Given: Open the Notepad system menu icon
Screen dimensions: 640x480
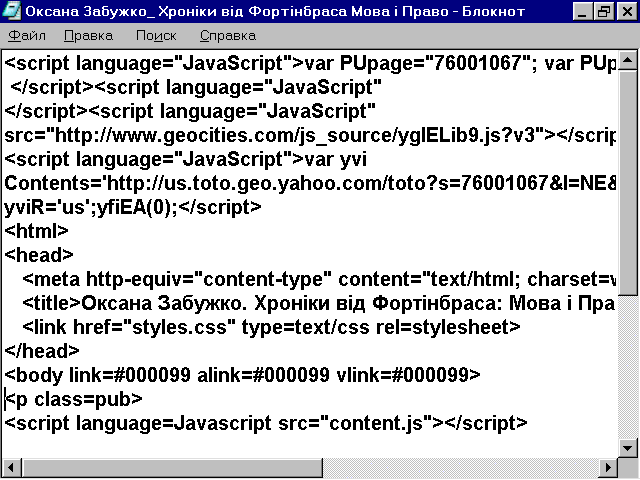Looking at the screenshot, I should point(12,12).
